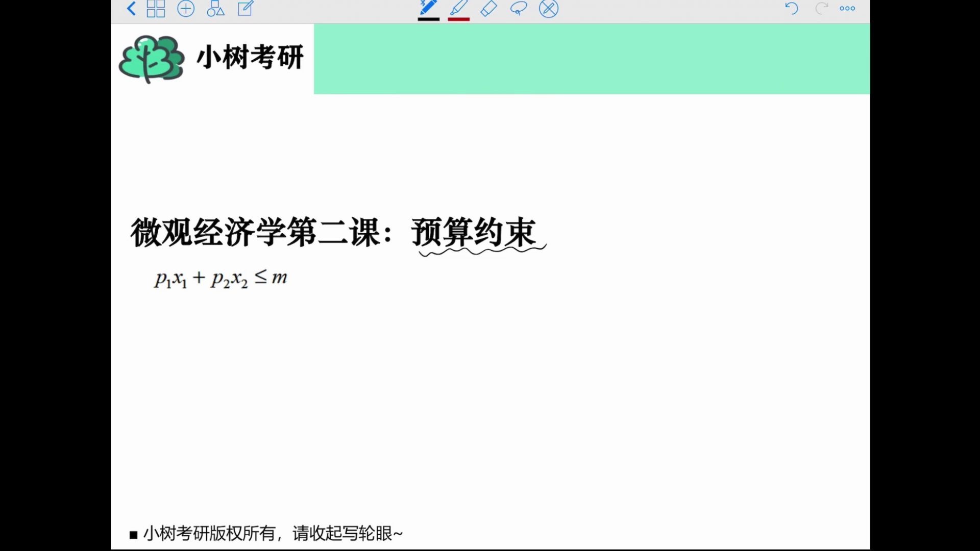The width and height of the screenshot is (980, 551).
Task: Click the add content button
Action: 185,8
